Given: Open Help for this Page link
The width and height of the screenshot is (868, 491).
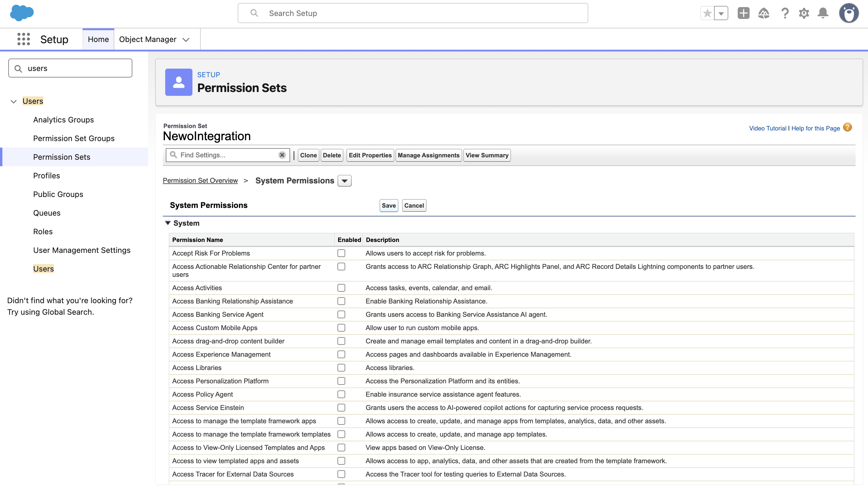Looking at the screenshot, I should click(815, 128).
